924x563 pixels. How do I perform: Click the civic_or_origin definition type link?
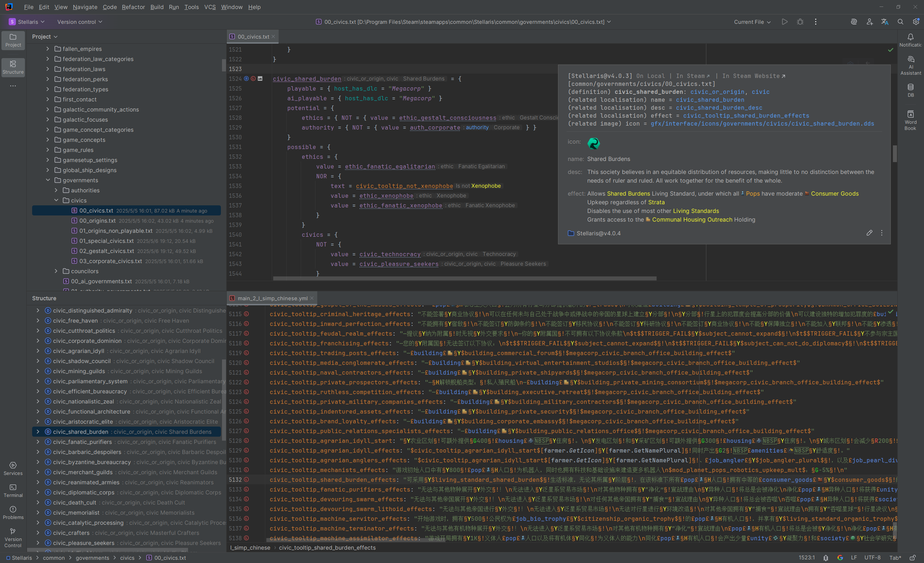click(718, 92)
